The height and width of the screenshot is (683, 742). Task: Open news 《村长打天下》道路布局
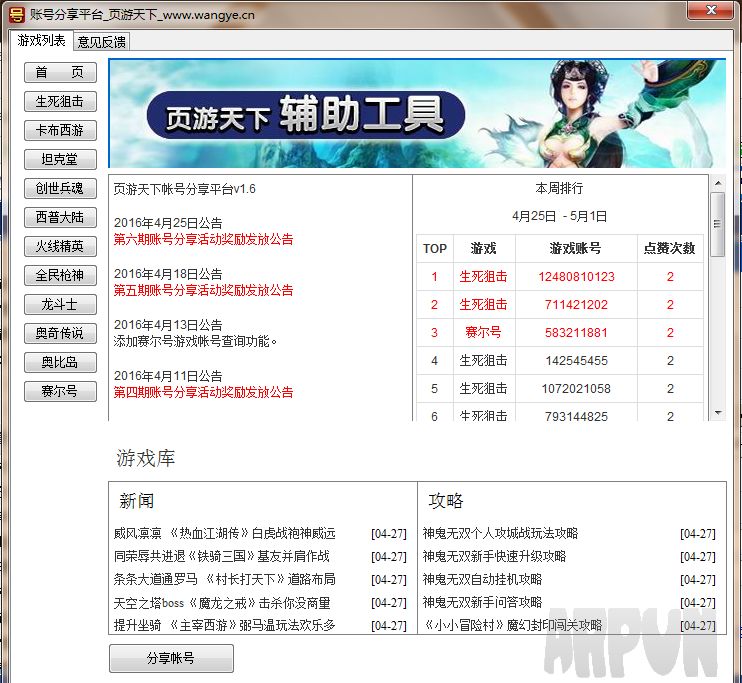[224, 579]
